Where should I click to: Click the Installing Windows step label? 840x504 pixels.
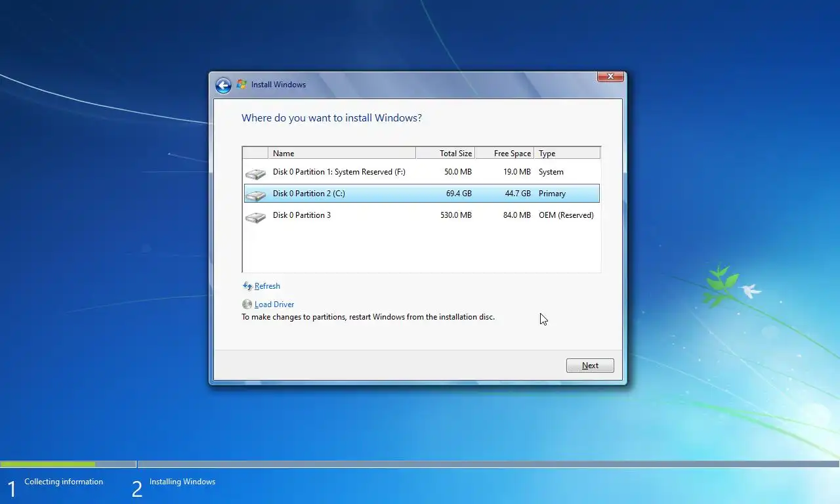coord(182,482)
